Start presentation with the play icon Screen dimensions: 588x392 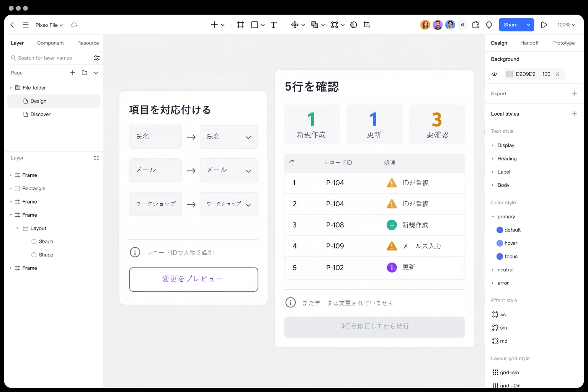coord(544,25)
